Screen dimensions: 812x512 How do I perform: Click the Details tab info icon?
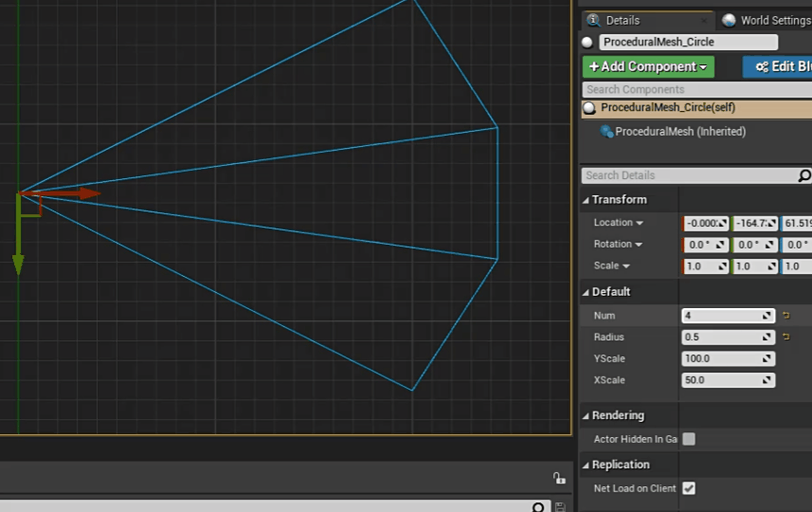click(593, 20)
